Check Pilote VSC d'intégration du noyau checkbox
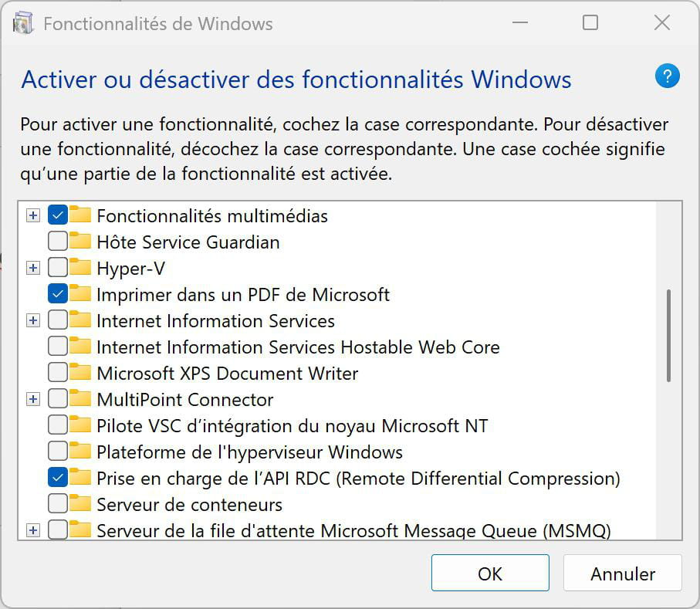 58,425
